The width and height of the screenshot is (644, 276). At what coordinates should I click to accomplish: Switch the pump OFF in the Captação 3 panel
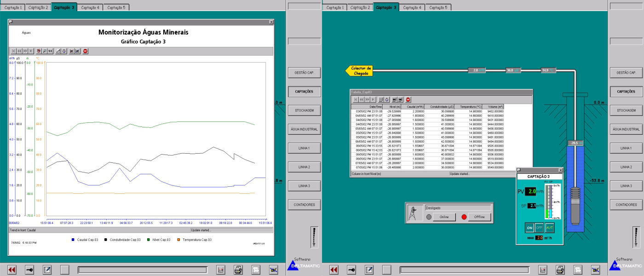539,227
